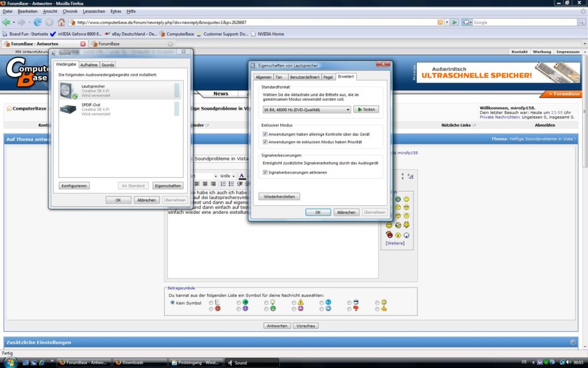Open the search engine dropdown beside Google
This screenshot has width=588, height=368.
470,22
